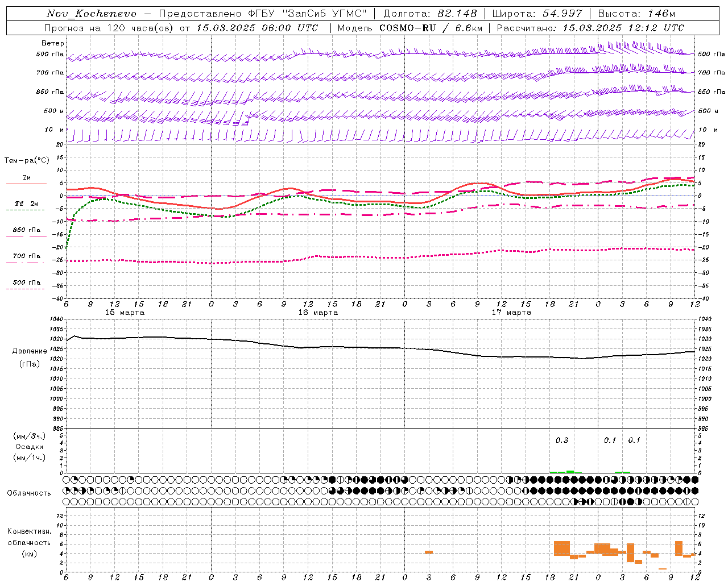Screen dimensions: 728x582
Task: Click the 'Конвективн.' convective label
Action: (x=30, y=531)
